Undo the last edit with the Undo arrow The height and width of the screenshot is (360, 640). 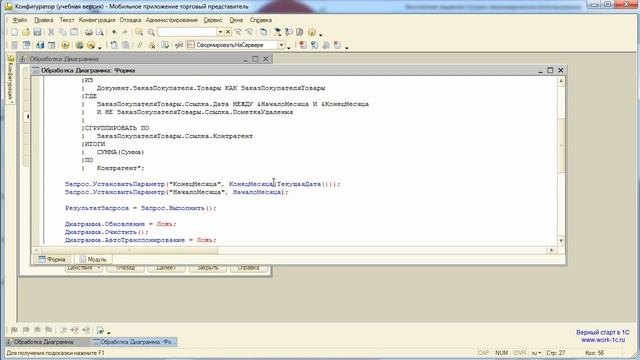point(114,32)
